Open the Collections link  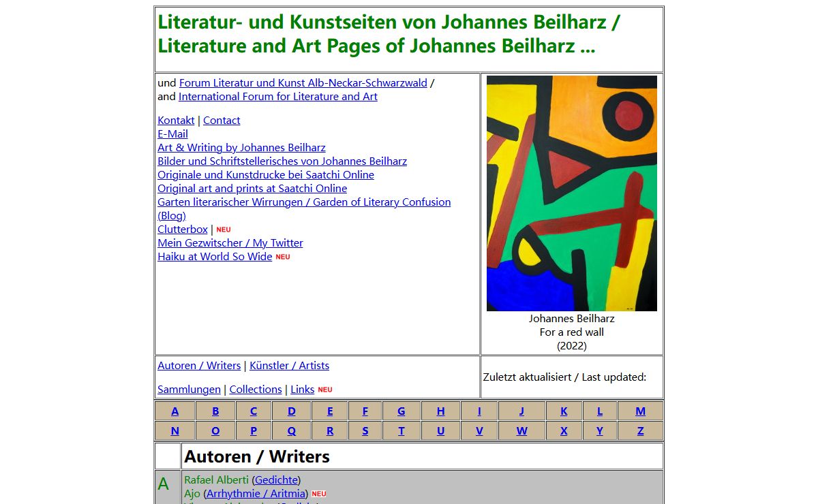(256, 390)
